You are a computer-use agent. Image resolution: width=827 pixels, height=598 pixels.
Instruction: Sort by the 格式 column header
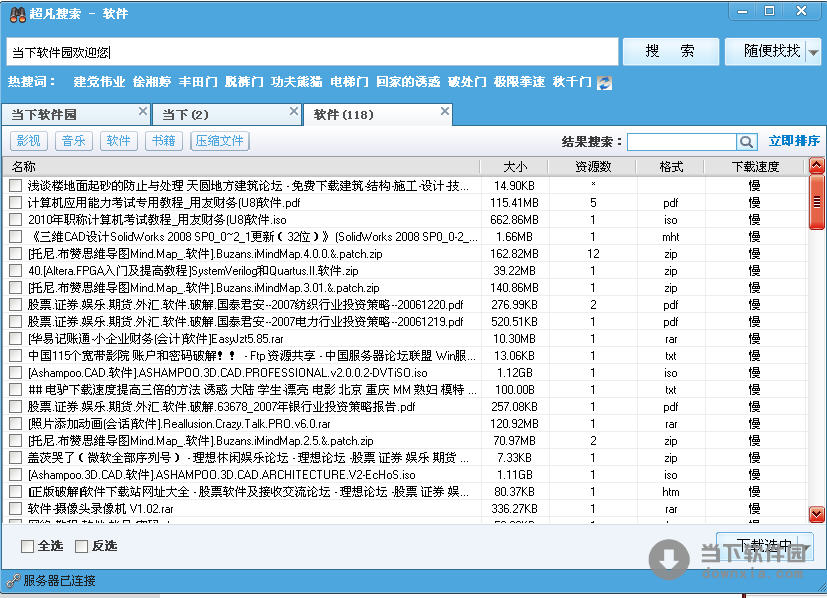click(x=671, y=167)
